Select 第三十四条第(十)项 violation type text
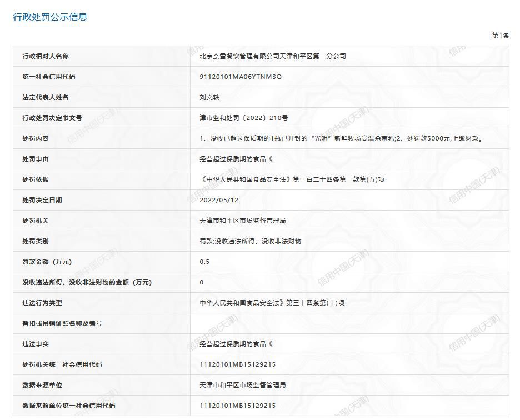520x420 pixels. tap(315, 303)
